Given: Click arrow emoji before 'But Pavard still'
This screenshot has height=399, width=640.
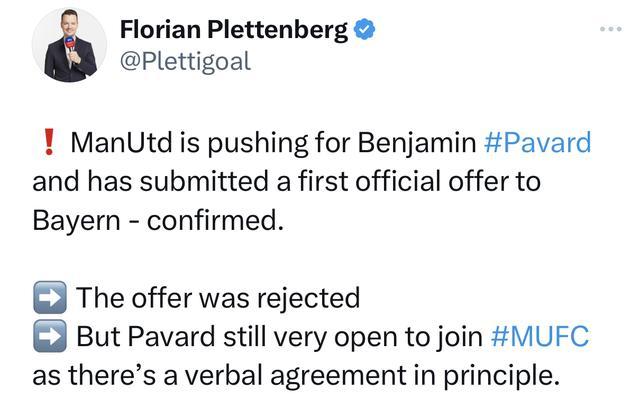Looking at the screenshot, I should point(50,336).
